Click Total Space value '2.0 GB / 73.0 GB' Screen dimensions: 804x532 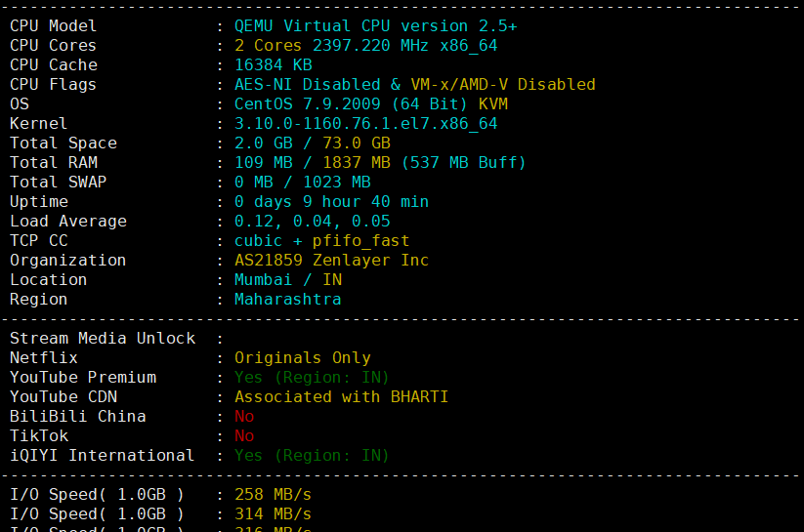(x=313, y=143)
